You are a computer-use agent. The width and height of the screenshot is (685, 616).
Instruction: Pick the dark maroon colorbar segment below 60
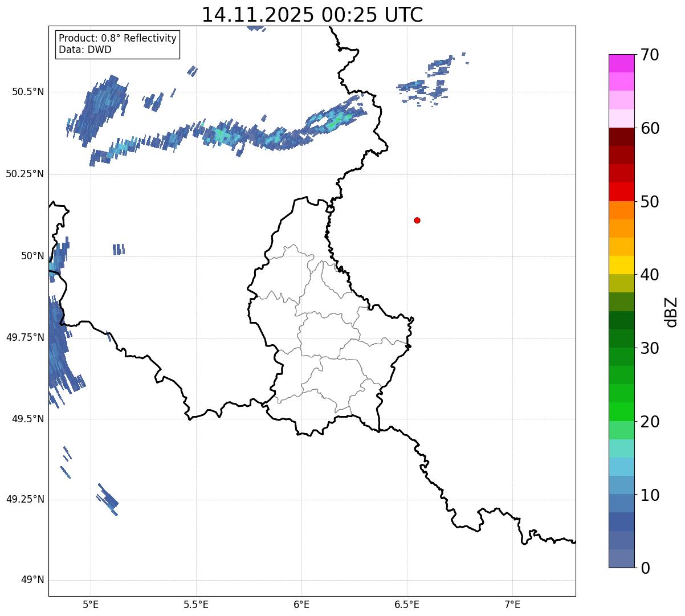(x=621, y=137)
